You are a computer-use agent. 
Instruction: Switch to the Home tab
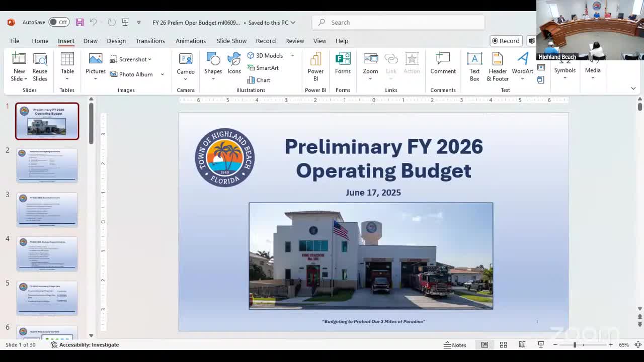[x=40, y=41]
